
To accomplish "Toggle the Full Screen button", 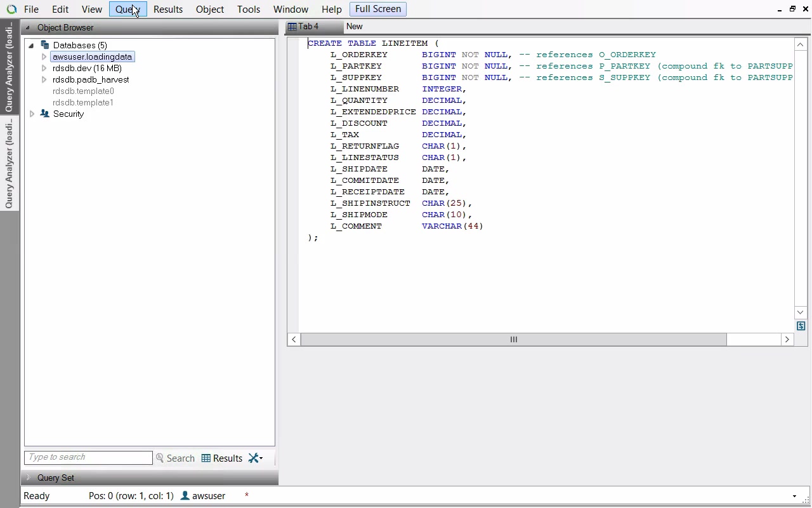I will coord(377,9).
